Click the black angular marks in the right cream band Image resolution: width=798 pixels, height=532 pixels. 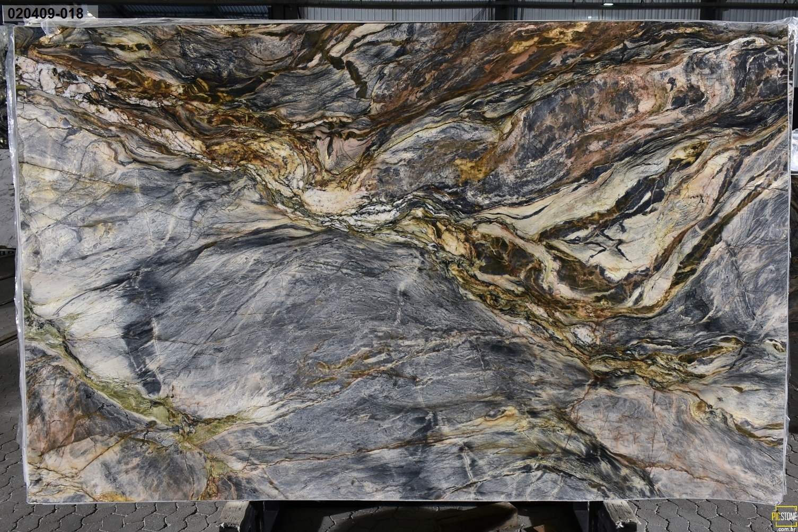[610, 249]
